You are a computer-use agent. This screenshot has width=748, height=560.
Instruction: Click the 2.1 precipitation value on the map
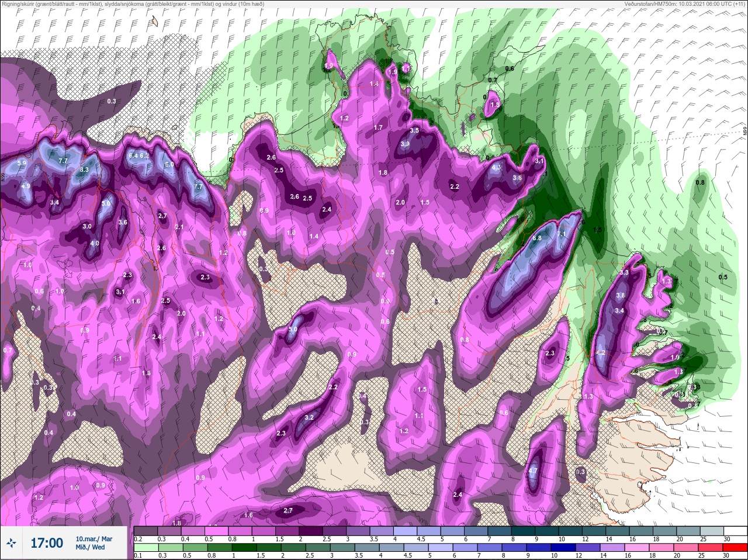(x=179, y=227)
